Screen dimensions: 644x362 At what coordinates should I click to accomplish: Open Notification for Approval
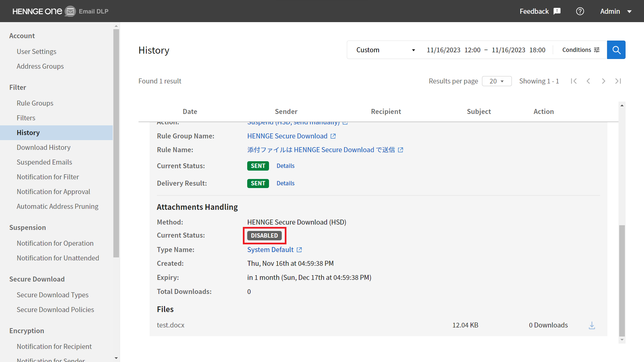pos(53,192)
